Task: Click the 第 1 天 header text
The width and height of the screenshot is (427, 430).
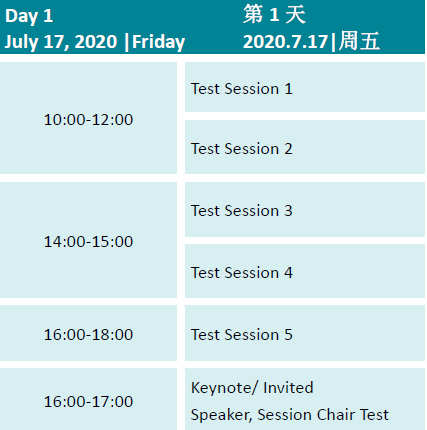Action: pos(274,15)
